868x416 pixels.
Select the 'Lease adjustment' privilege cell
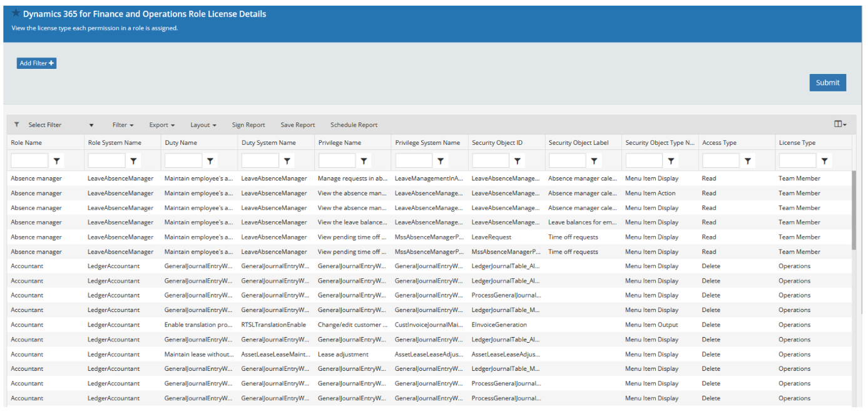[x=352, y=355]
